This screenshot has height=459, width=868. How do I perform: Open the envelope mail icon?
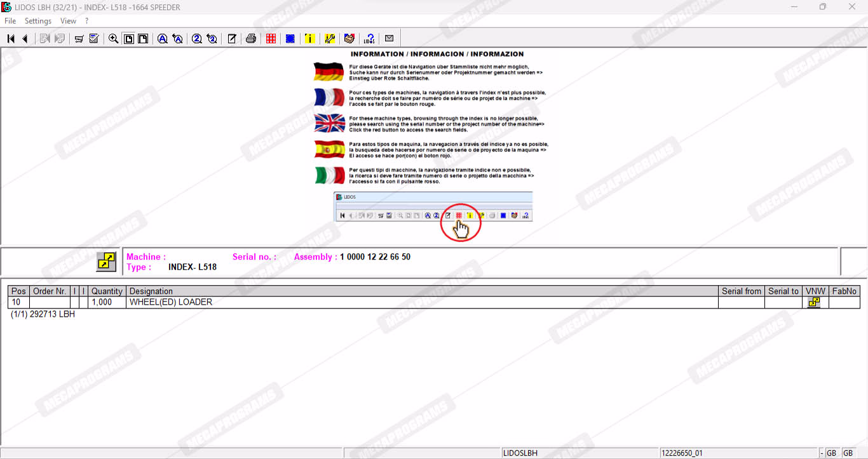tap(389, 39)
